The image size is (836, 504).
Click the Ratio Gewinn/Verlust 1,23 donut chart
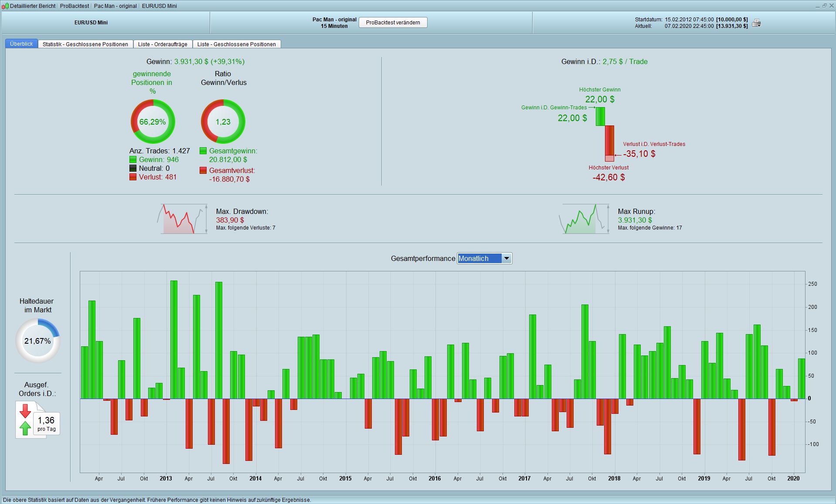click(223, 122)
